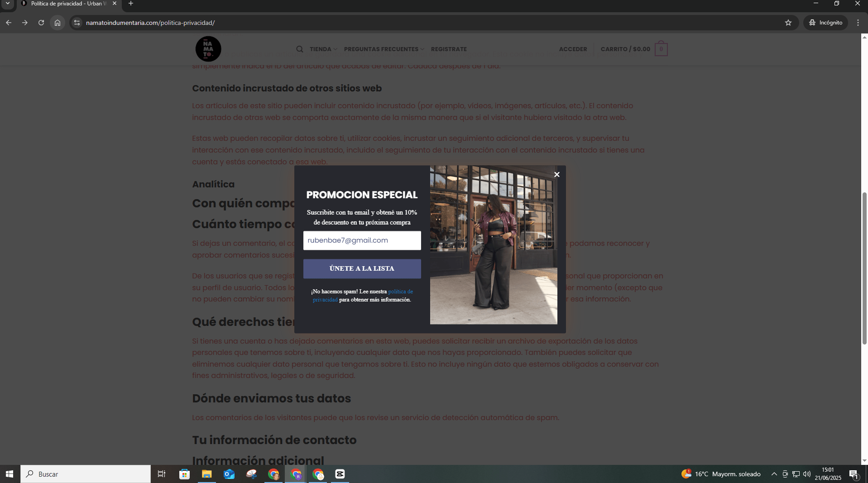The height and width of the screenshot is (483, 868).
Task: Open the Windows Start menu
Action: coord(10,474)
